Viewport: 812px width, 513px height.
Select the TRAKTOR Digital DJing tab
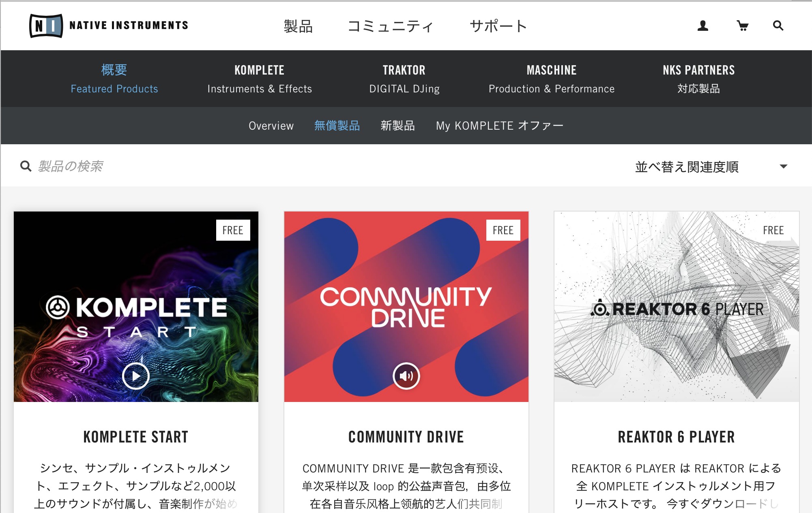(404, 79)
